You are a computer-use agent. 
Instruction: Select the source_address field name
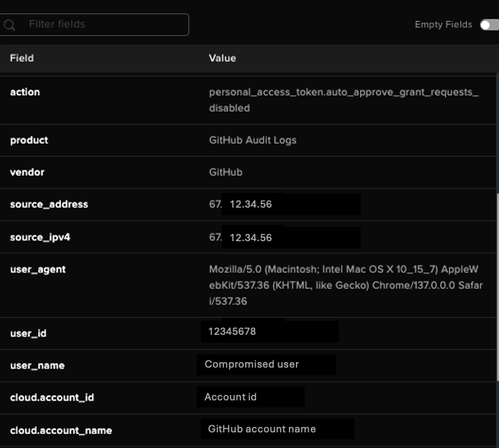coord(49,204)
